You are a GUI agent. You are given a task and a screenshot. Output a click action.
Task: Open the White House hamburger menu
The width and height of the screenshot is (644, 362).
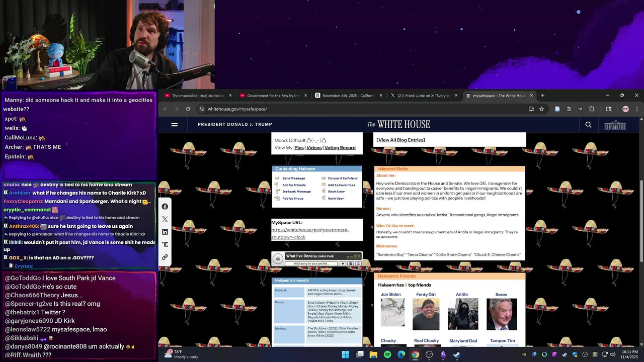coord(175,125)
